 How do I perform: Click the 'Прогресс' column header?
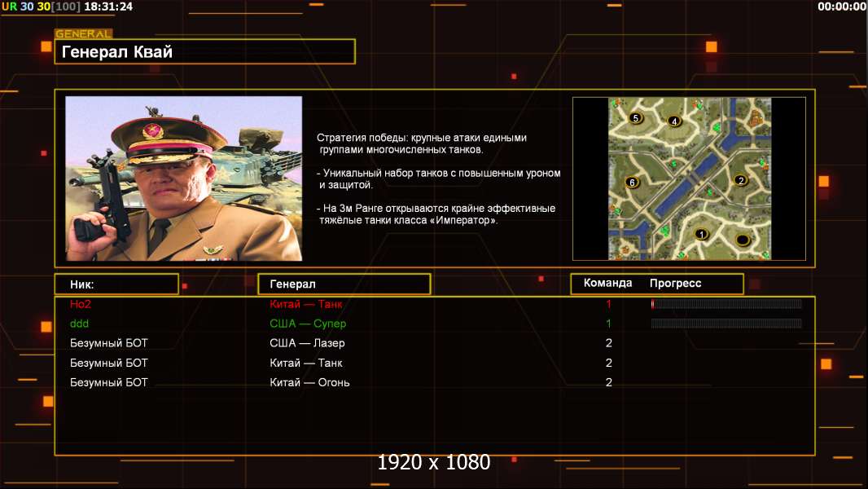(x=675, y=283)
